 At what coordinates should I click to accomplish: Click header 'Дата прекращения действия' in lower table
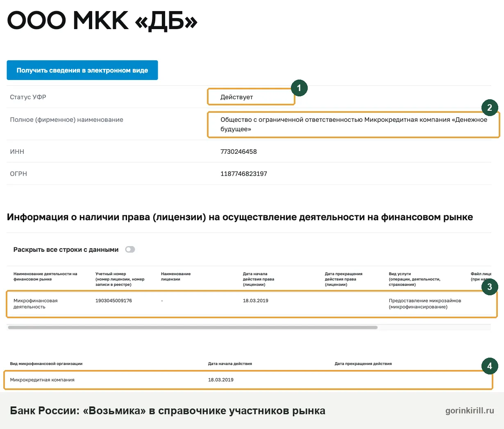click(x=363, y=364)
